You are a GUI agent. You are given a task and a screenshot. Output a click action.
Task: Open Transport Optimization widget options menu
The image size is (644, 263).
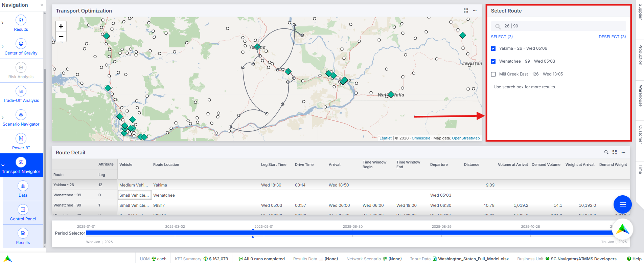click(475, 11)
